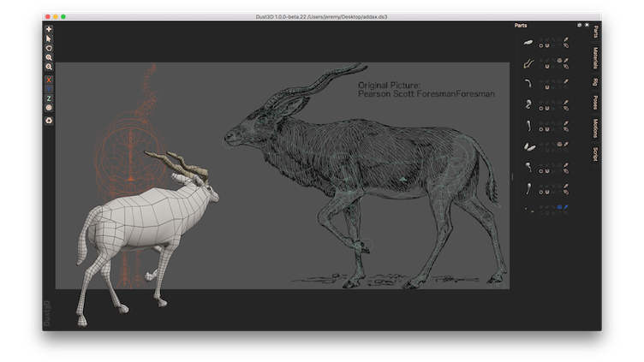Click the regenerate mesh recycle icon
This screenshot has width=644, height=362.
(x=49, y=120)
